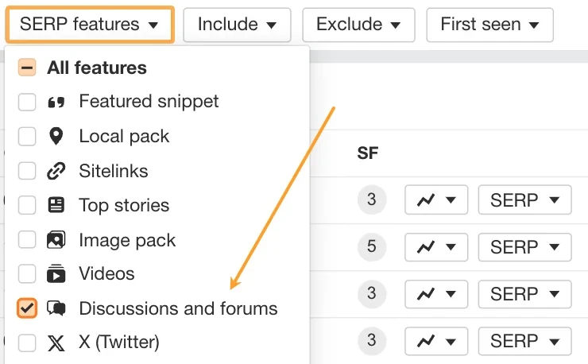Uncheck the Discussions and forums checkbox
This screenshot has width=588, height=364.
coord(27,308)
